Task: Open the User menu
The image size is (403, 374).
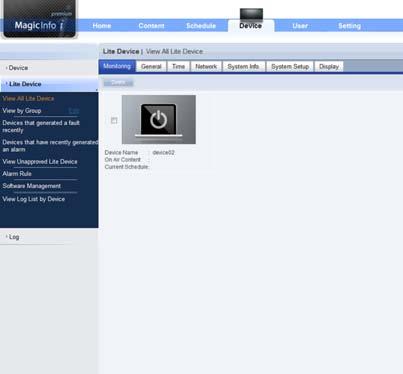Action: (300, 26)
